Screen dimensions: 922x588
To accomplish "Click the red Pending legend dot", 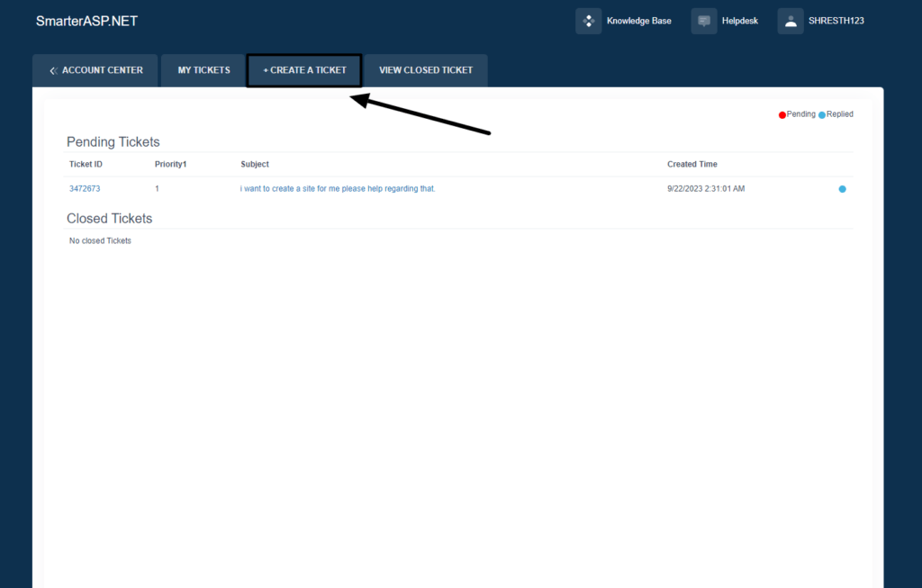I will 782,114.
